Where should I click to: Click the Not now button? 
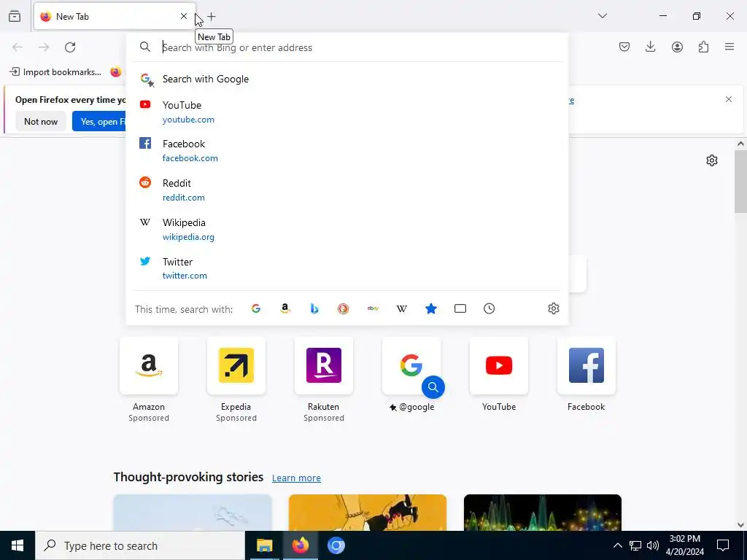(41, 122)
